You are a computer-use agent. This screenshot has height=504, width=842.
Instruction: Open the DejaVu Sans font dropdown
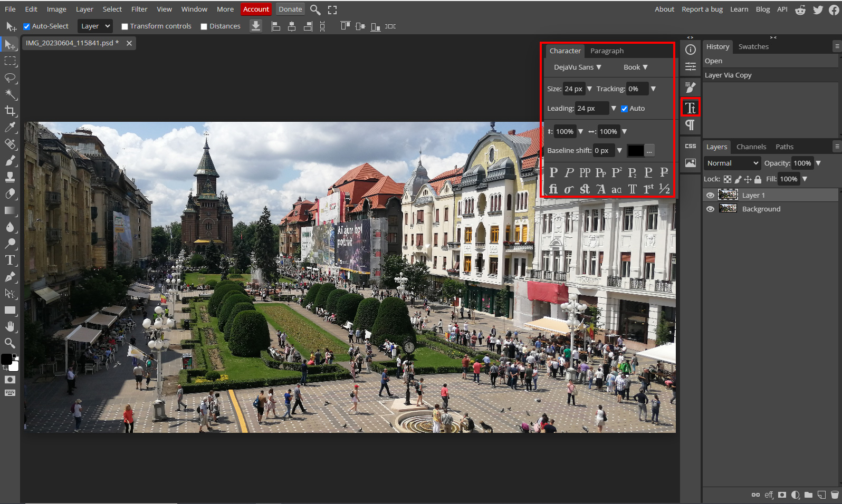[x=577, y=67]
